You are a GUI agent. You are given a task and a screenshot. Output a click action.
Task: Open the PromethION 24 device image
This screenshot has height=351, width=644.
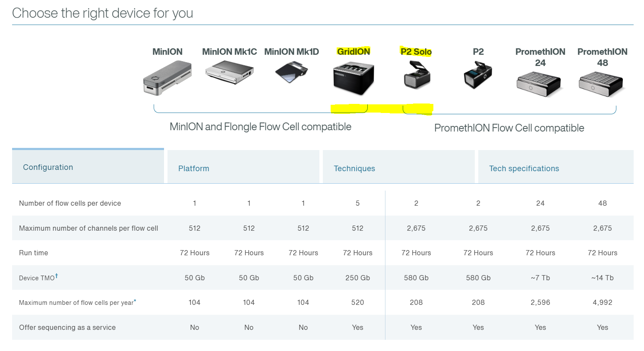pos(539,84)
